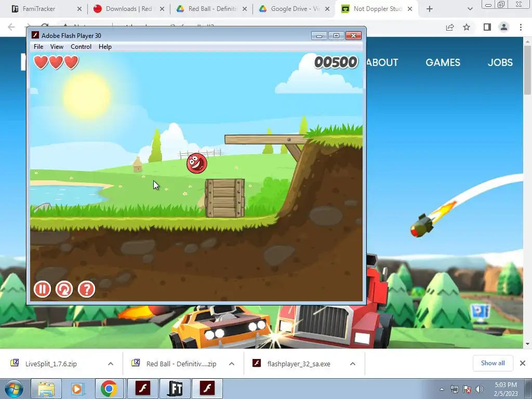Click the scrollbar down arrow
This screenshot has width=532, height=399.
(527, 344)
